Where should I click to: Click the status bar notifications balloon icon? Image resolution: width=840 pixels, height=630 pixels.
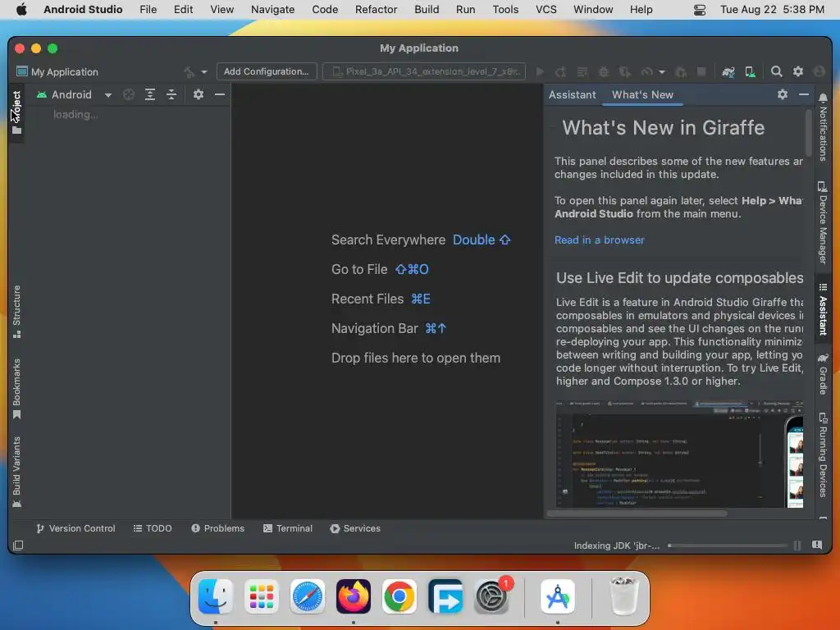tap(817, 545)
